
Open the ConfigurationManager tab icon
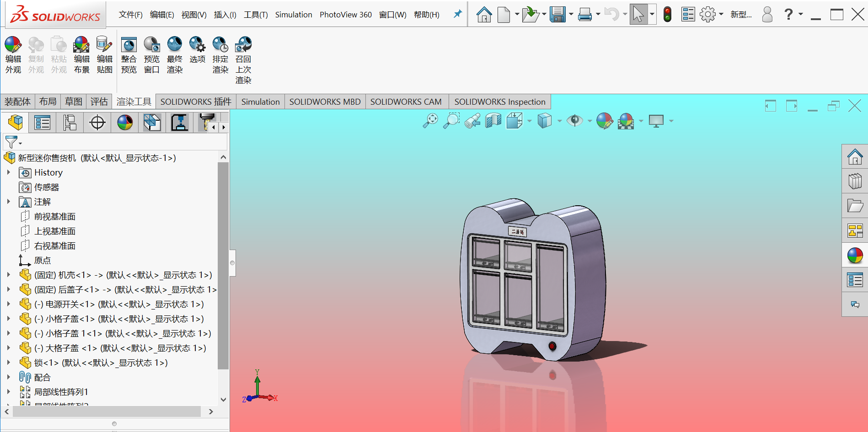(70, 123)
